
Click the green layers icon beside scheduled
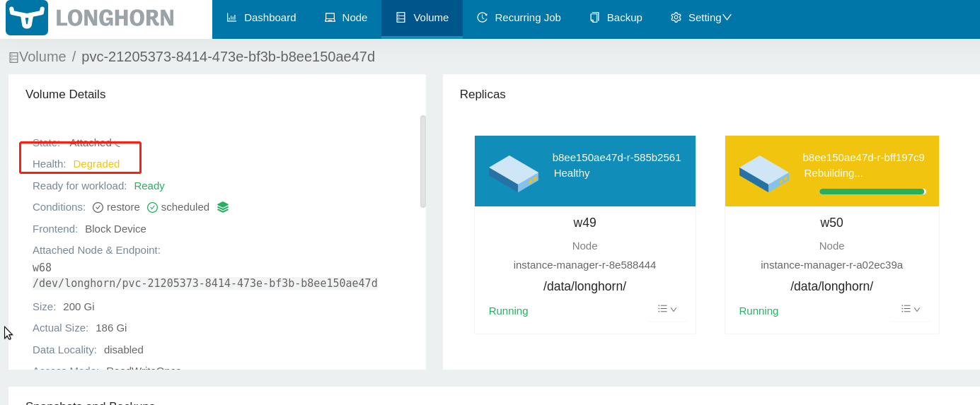[x=223, y=207]
